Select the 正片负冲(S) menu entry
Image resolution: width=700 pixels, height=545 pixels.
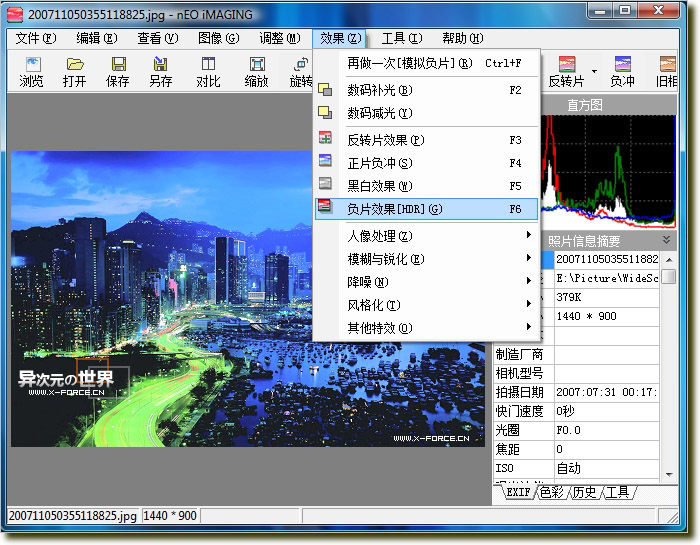[427, 163]
